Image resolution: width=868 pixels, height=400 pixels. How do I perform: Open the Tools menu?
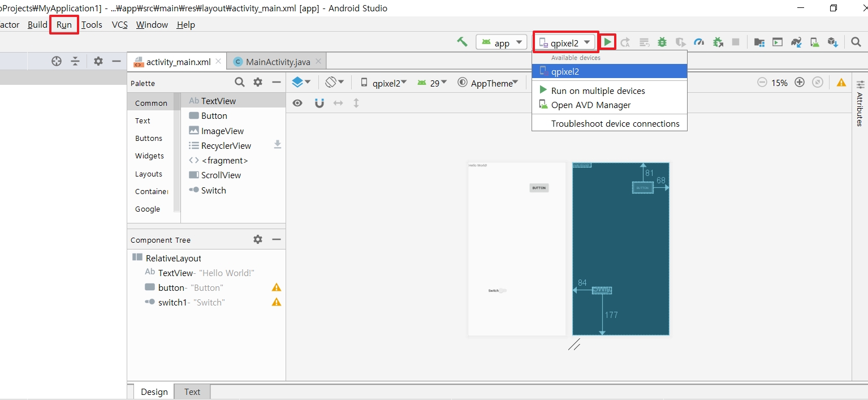pos(92,24)
